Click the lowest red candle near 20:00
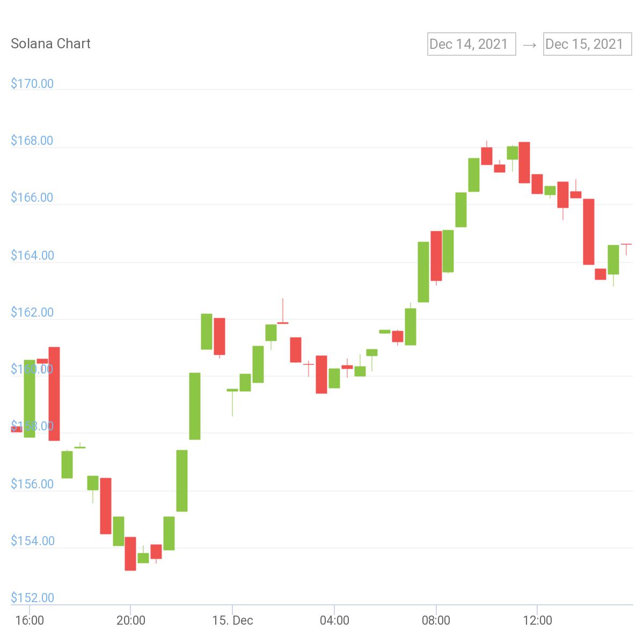The image size is (644, 644). point(130,554)
